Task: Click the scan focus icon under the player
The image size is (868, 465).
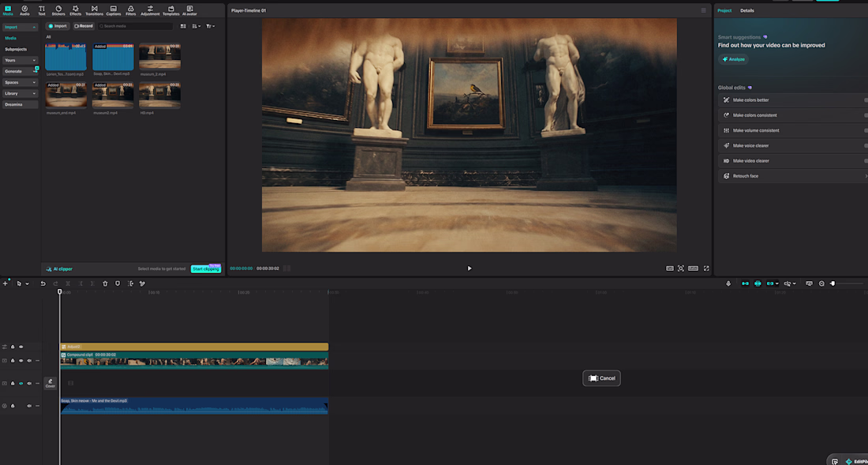Action: tap(681, 268)
